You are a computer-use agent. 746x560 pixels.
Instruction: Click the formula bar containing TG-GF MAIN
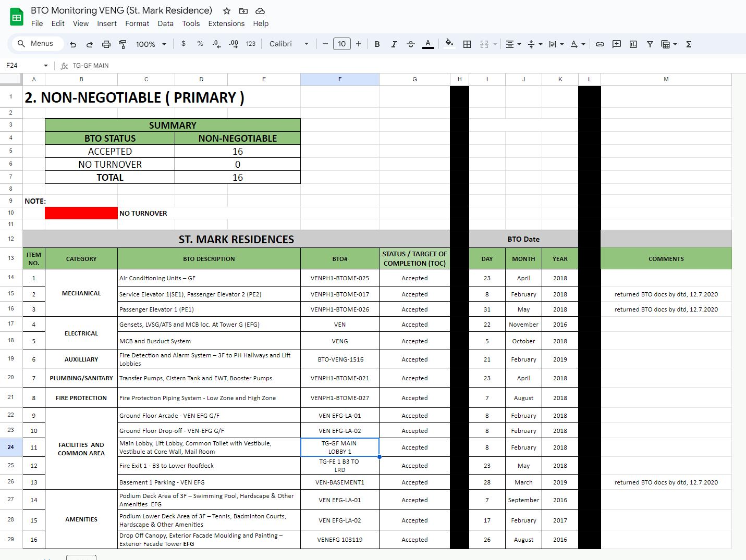pyautogui.click(x=407, y=66)
